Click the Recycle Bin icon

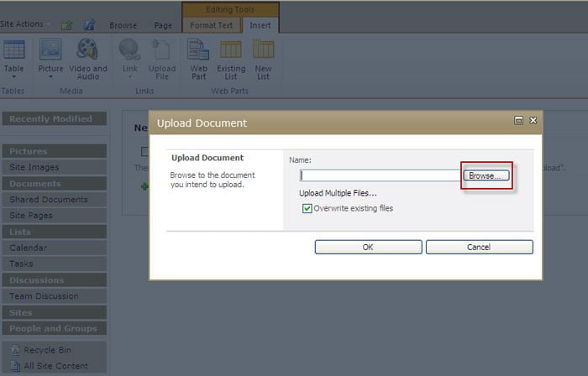pyautogui.click(x=15, y=350)
